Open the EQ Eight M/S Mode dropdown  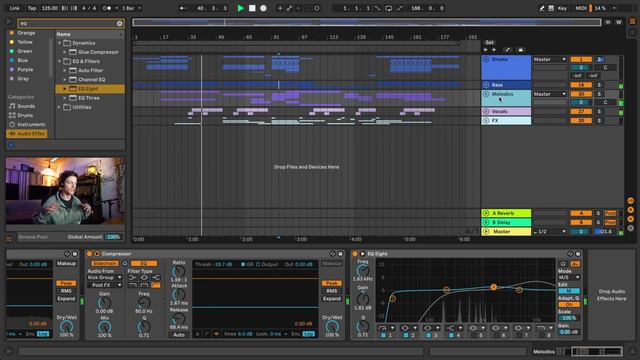569,278
